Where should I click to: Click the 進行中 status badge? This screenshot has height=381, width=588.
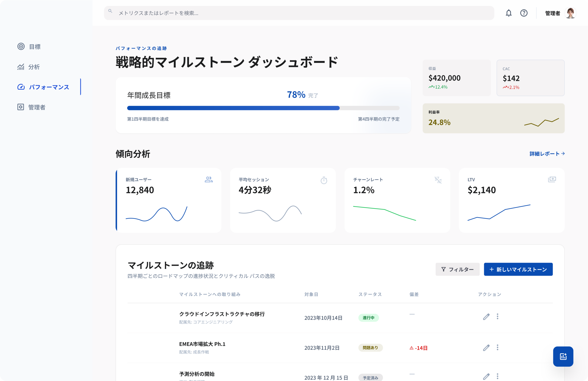pos(368,318)
